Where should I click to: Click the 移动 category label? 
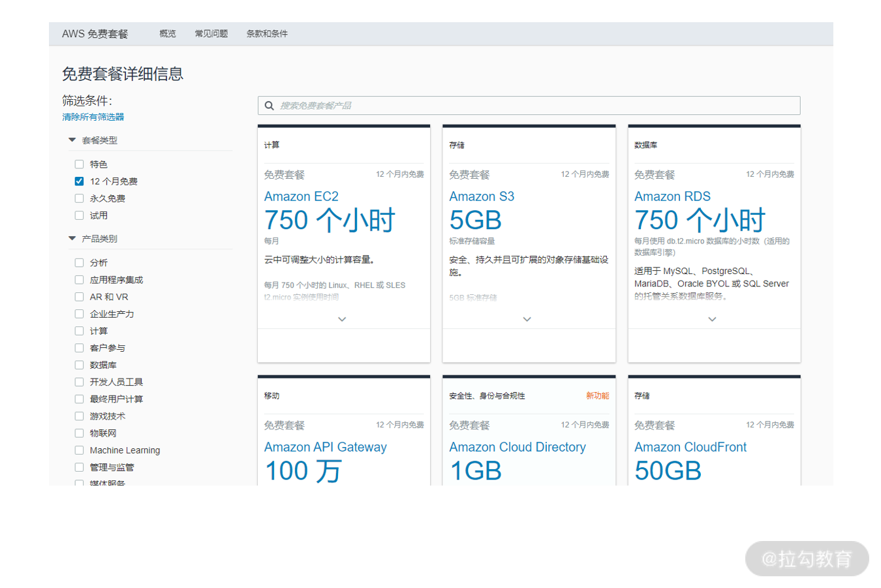point(271,396)
